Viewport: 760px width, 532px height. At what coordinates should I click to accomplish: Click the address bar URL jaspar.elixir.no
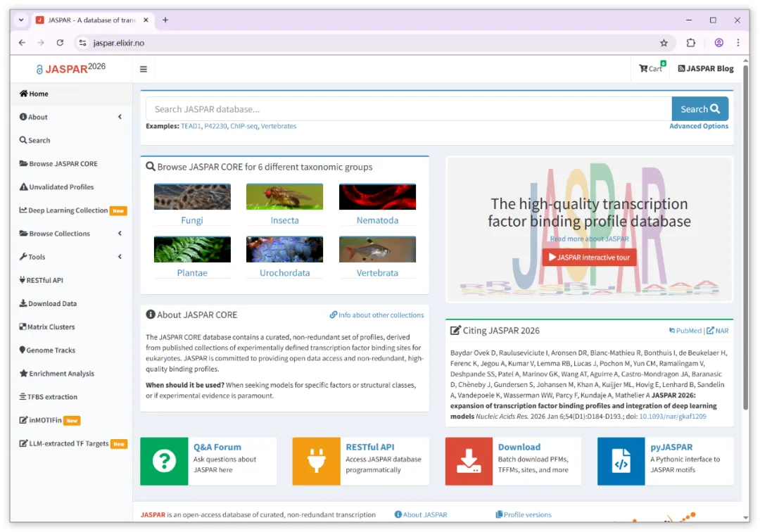tap(119, 43)
